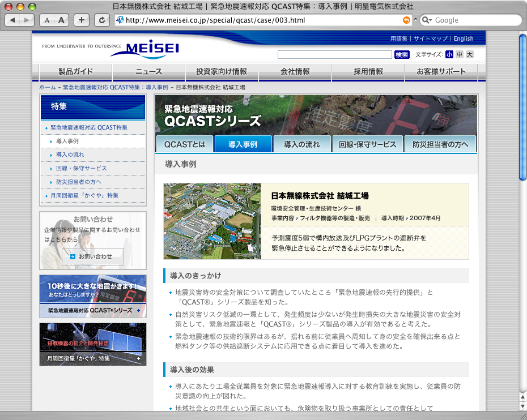527x420 pixels.
Task: Select large font size 大
Action: 469,55
